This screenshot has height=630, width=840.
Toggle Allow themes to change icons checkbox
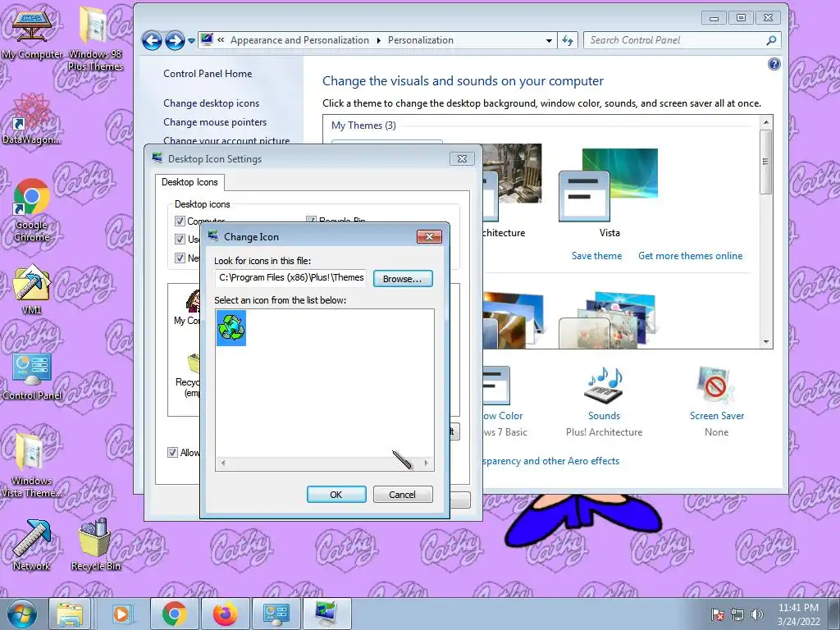point(172,452)
